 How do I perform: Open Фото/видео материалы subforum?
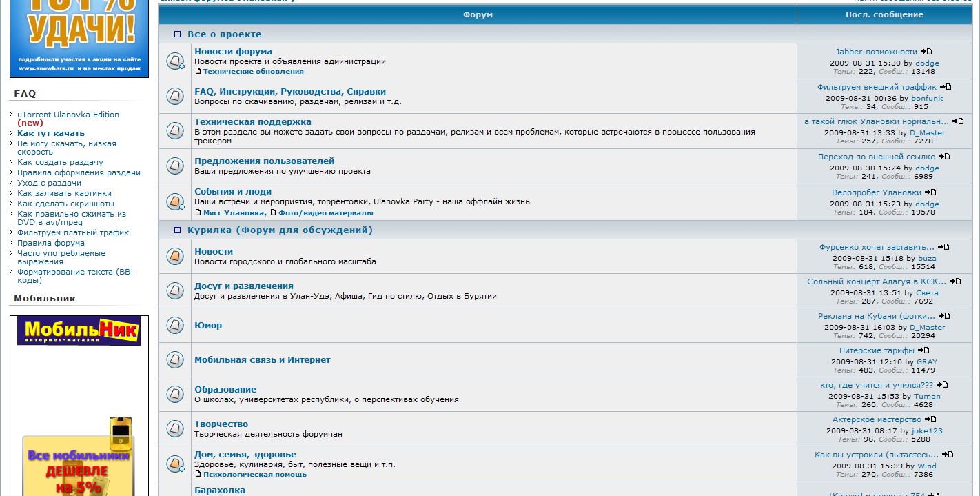coord(326,213)
